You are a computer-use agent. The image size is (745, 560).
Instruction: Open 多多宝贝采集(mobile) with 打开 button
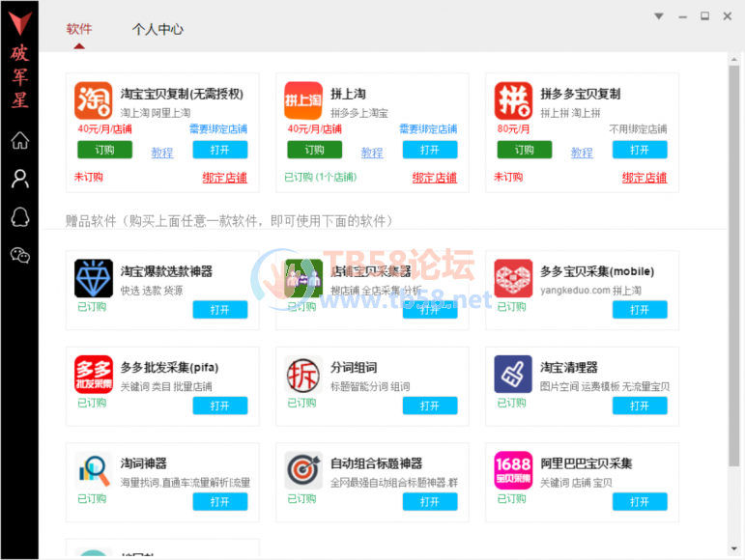(640, 310)
